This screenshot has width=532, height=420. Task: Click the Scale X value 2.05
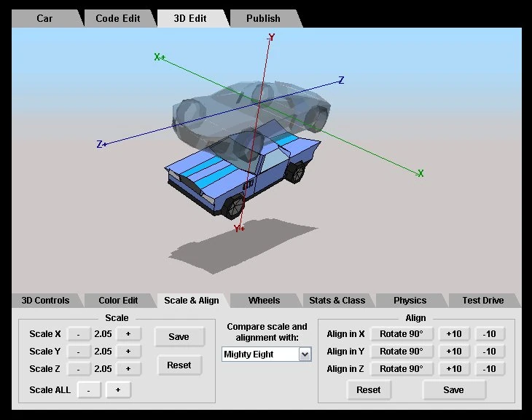point(103,334)
